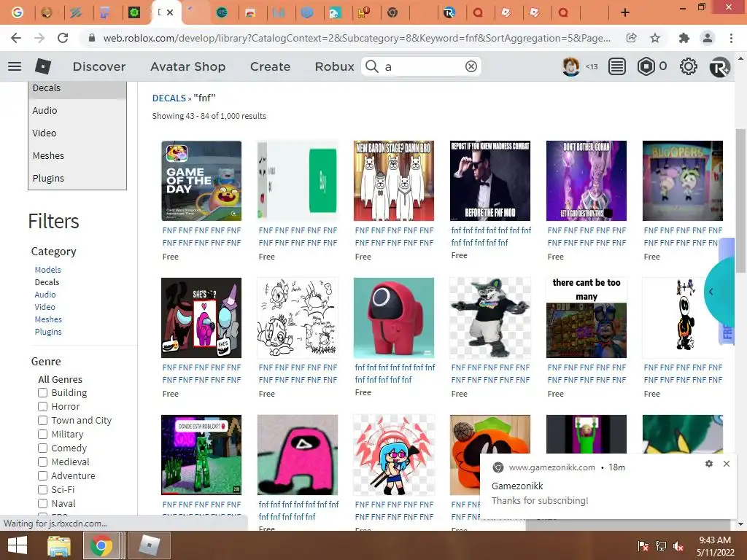
Task: Open the user avatar profile icon
Action: [x=570, y=66]
